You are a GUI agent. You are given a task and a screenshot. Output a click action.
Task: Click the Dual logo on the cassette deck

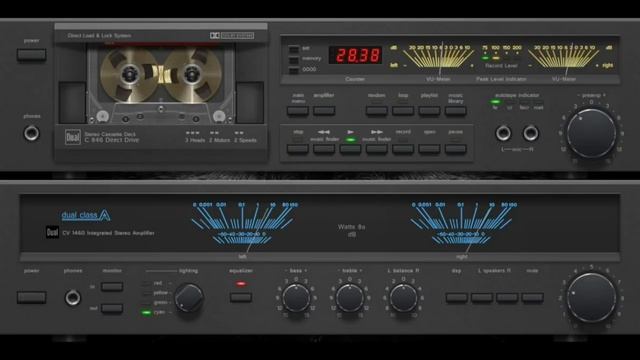coord(73,137)
